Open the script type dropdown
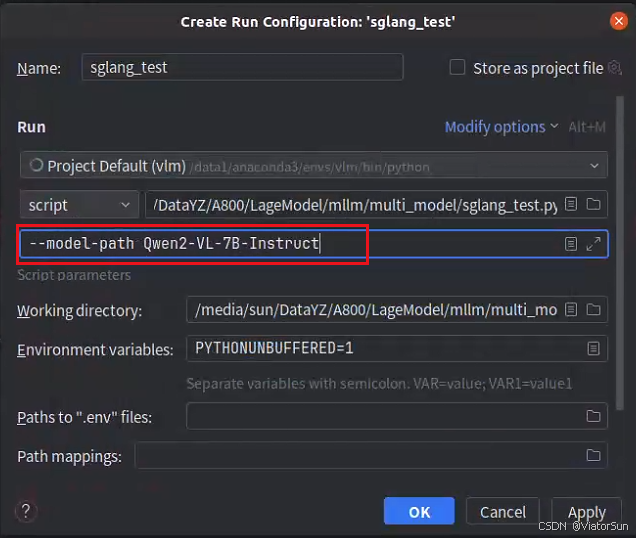Screen dimensions: 636x538 [x=80, y=204]
